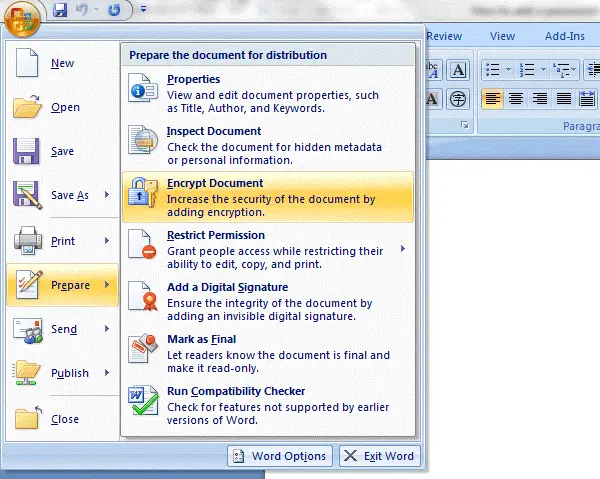Select Save in the Office menu list
Image resolution: width=600 pixels, height=479 pixels.
62,151
